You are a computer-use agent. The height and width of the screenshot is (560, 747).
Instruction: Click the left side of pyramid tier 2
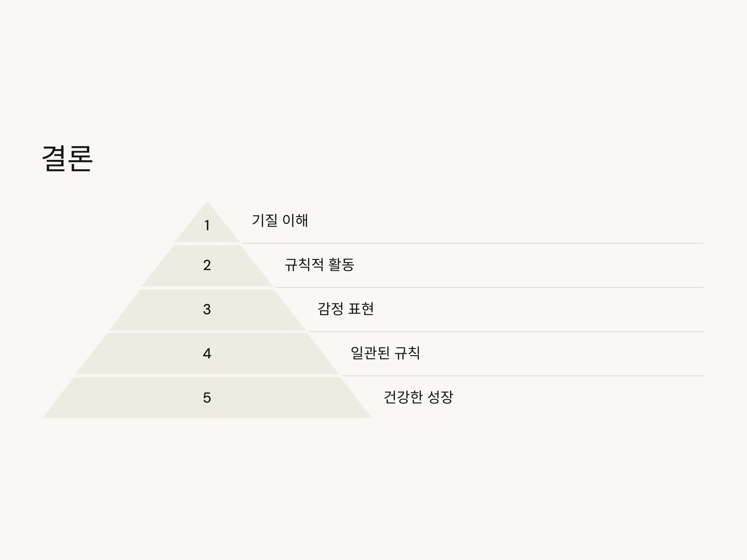(158, 266)
